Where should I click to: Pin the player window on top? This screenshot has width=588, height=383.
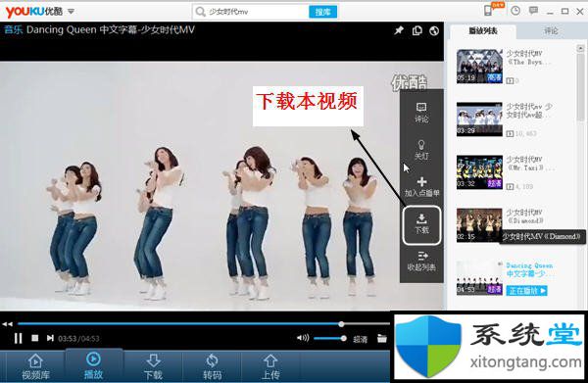pyautogui.click(x=399, y=30)
